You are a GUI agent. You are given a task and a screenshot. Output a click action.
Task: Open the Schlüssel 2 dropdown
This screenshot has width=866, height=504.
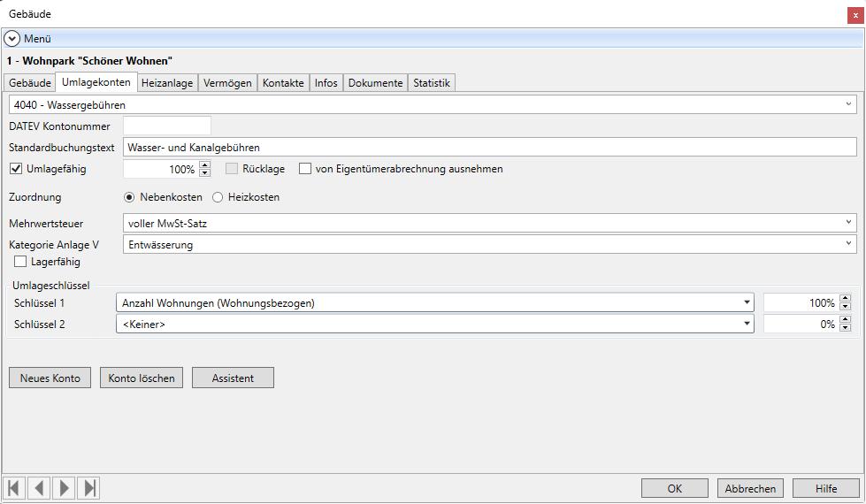click(434, 324)
